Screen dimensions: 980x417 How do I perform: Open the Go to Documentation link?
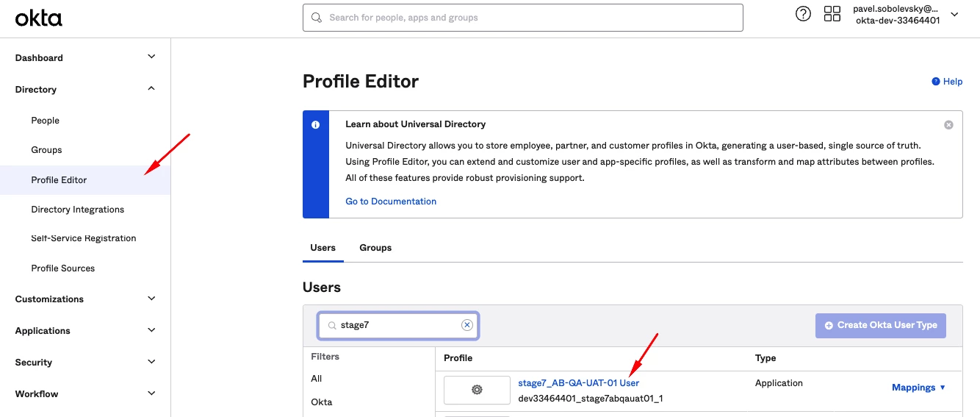click(391, 202)
